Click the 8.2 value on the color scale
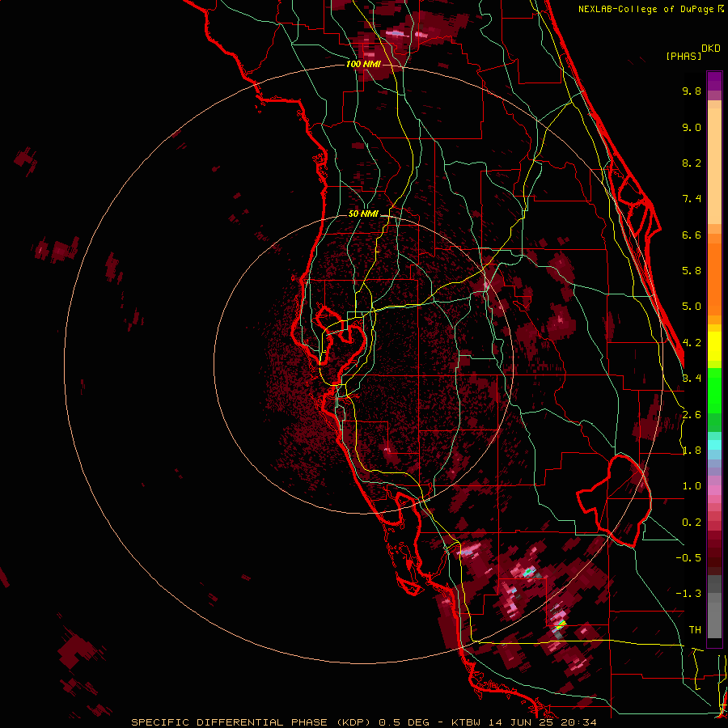The height and width of the screenshot is (728, 728). (x=692, y=163)
